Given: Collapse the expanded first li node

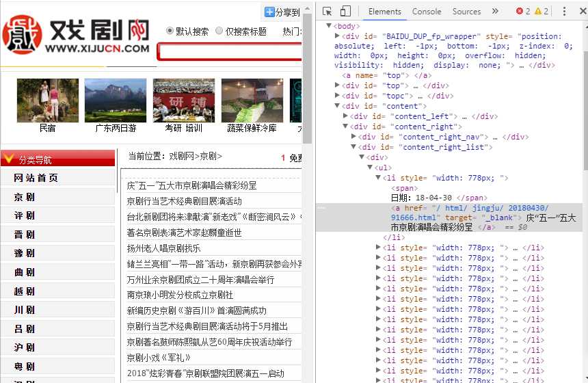Looking at the screenshot, I should (378, 177).
